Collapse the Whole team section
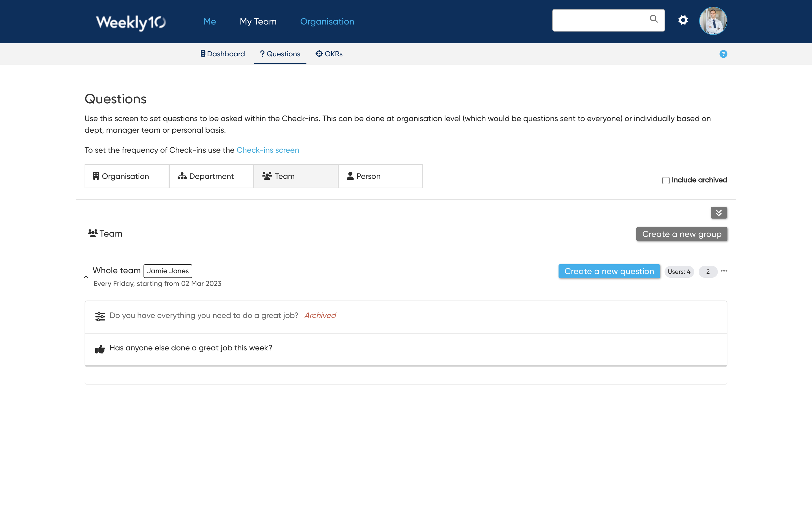812x507 pixels. click(x=86, y=276)
